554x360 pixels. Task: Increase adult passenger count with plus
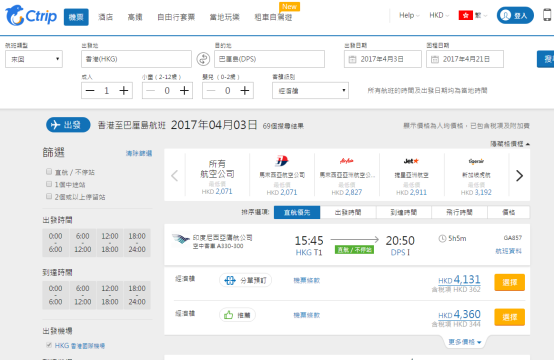coord(124,91)
